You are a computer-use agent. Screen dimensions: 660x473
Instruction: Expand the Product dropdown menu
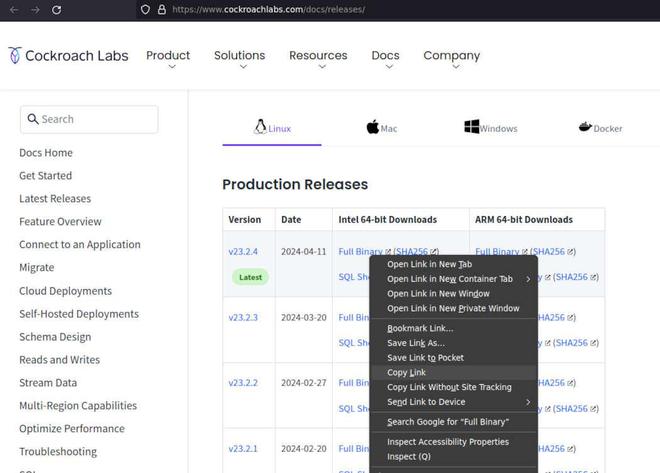pos(168,58)
